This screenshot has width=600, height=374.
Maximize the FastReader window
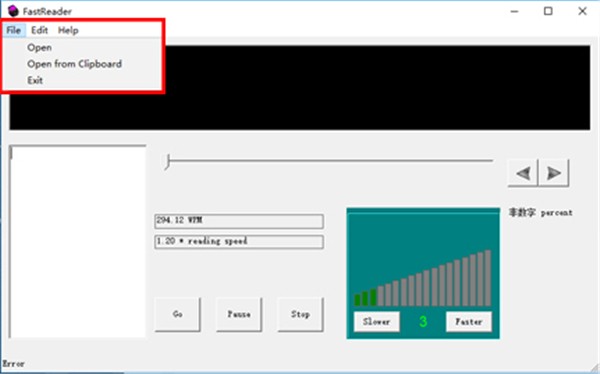pyautogui.click(x=548, y=11)
